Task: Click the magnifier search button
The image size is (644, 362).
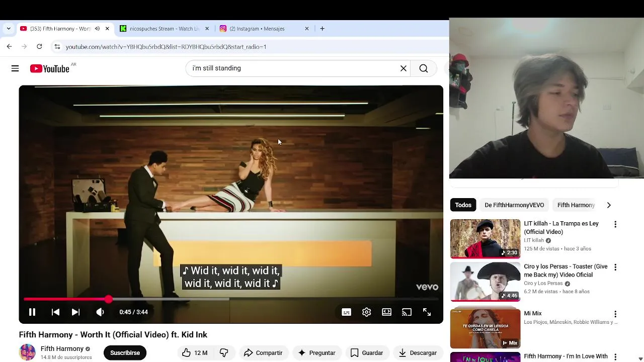Action: point(424,68)
